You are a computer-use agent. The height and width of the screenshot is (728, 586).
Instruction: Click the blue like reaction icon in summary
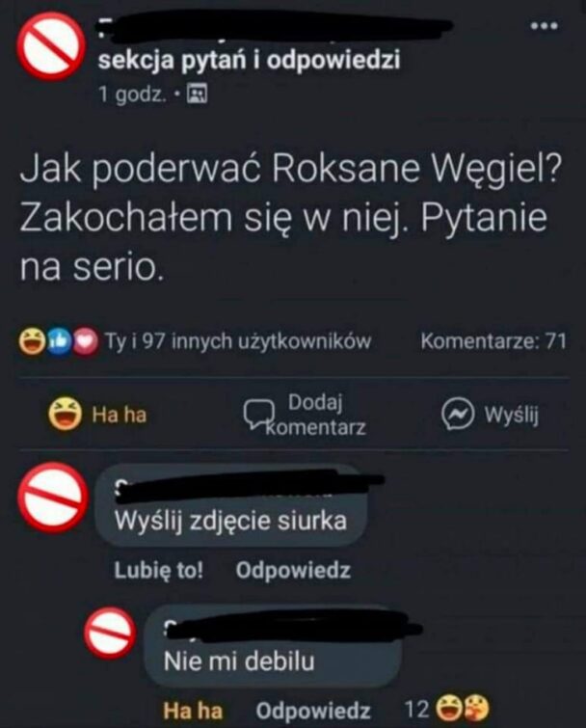(x=58, y=341)
